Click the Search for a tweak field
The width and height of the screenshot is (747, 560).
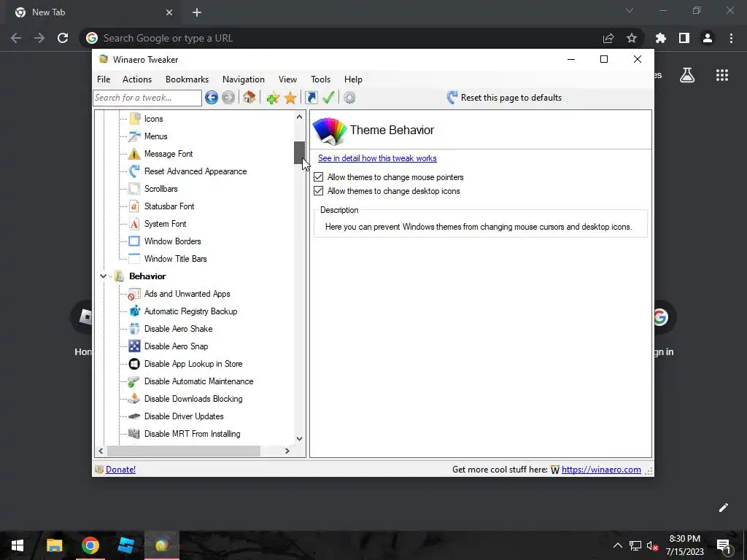(x=147, y=98)
